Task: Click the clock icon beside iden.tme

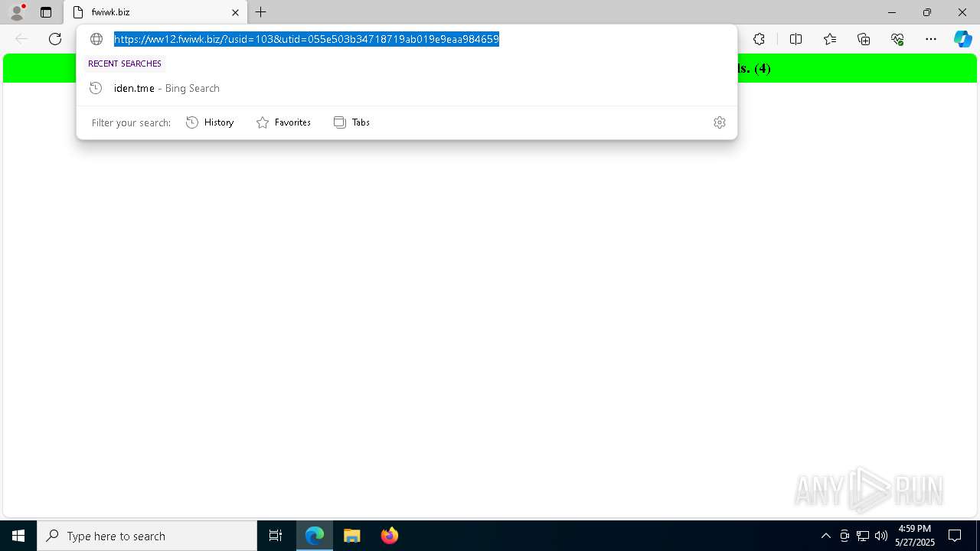Action: coord(96,88)
